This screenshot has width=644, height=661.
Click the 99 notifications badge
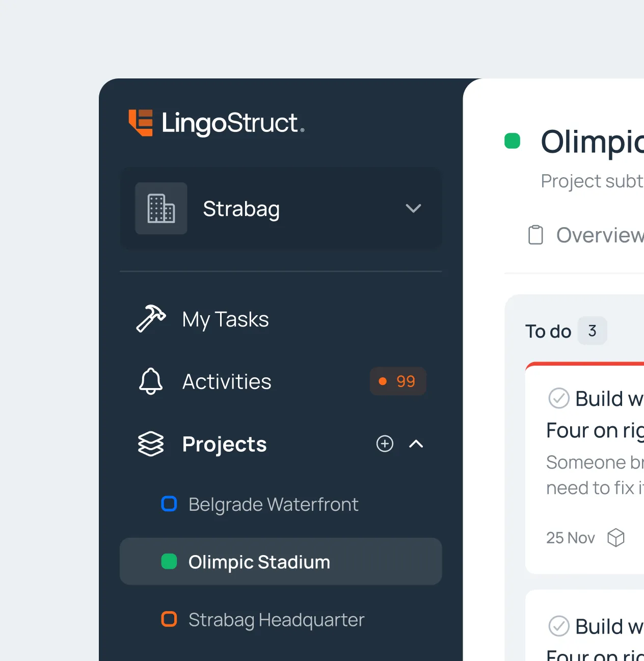coord(398,381)
